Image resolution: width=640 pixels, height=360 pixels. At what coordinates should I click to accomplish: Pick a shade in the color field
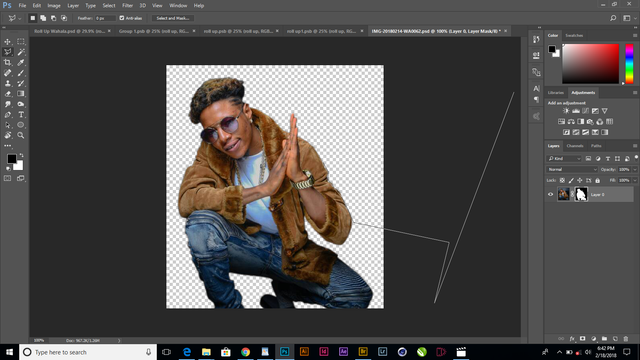pyautogui.click(x=591, y=64)
